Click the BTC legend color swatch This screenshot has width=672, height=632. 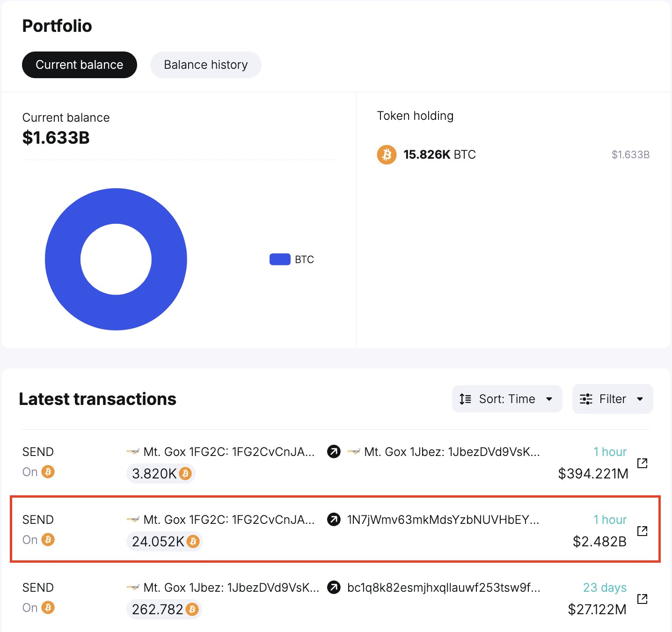tap(280, 259)
